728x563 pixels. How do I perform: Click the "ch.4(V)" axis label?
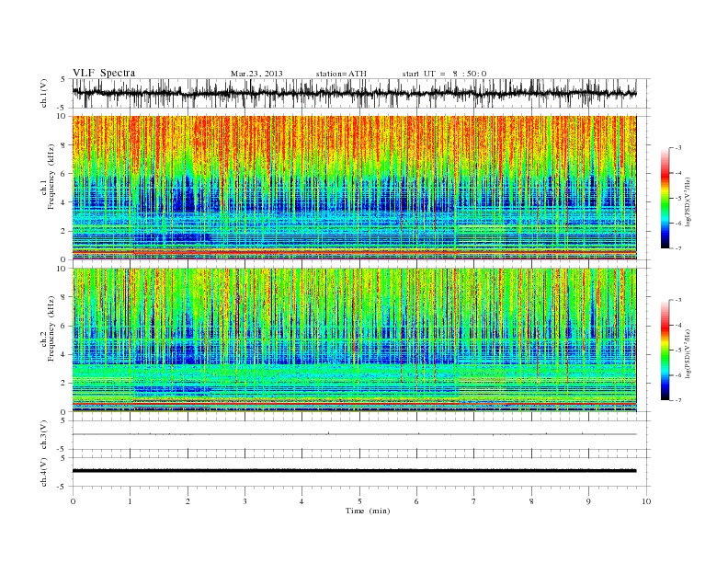coord(44,472)
